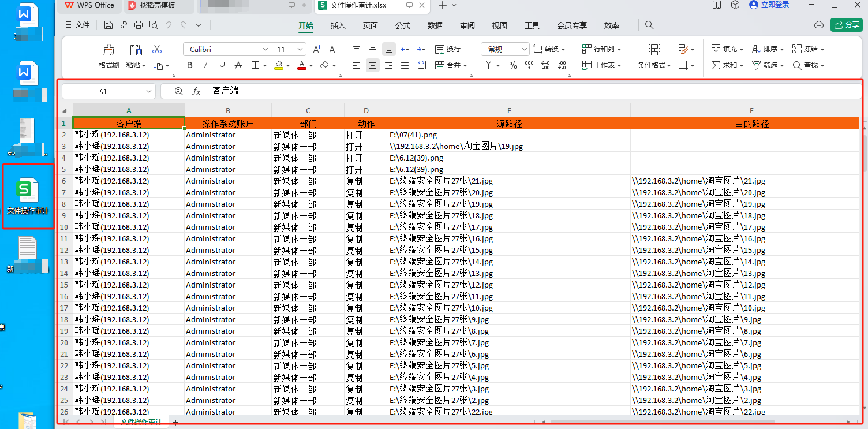868x429 pixels.
Task: Click the cell borders icon
Action: point(255,65)
